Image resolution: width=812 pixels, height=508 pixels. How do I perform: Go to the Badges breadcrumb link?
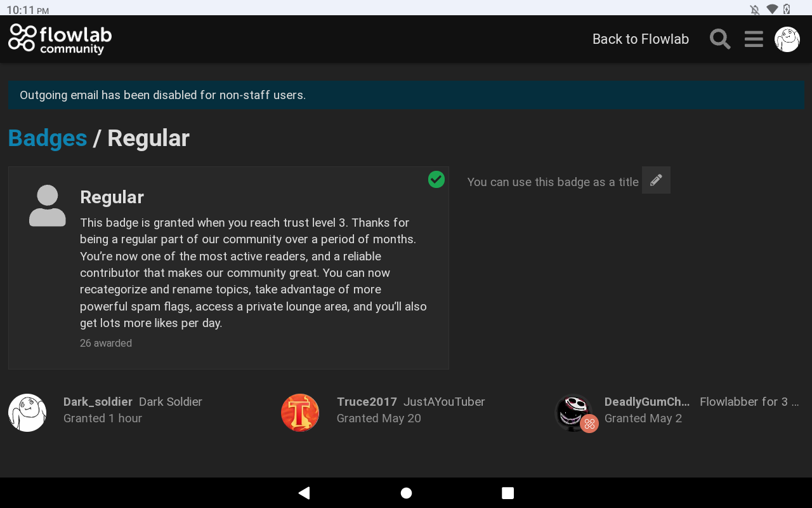[x=48, y=138]
